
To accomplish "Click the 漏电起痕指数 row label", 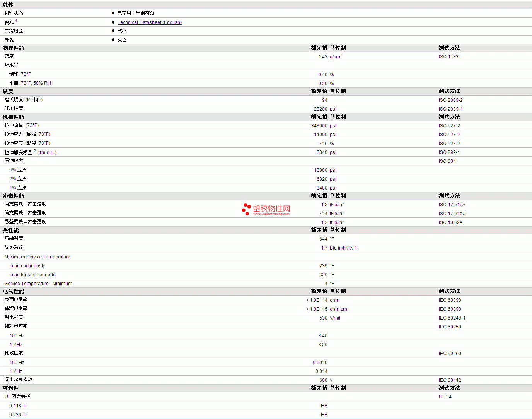I will click(19, 380).
